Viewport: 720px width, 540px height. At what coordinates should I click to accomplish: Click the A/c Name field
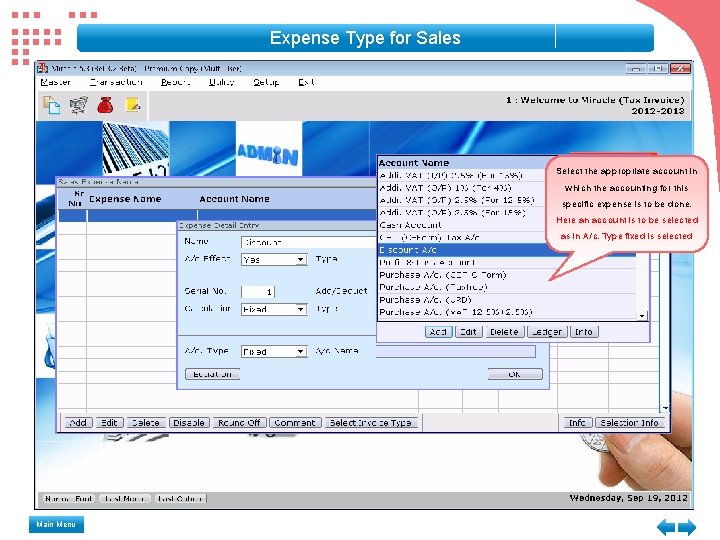click(456, 351)
